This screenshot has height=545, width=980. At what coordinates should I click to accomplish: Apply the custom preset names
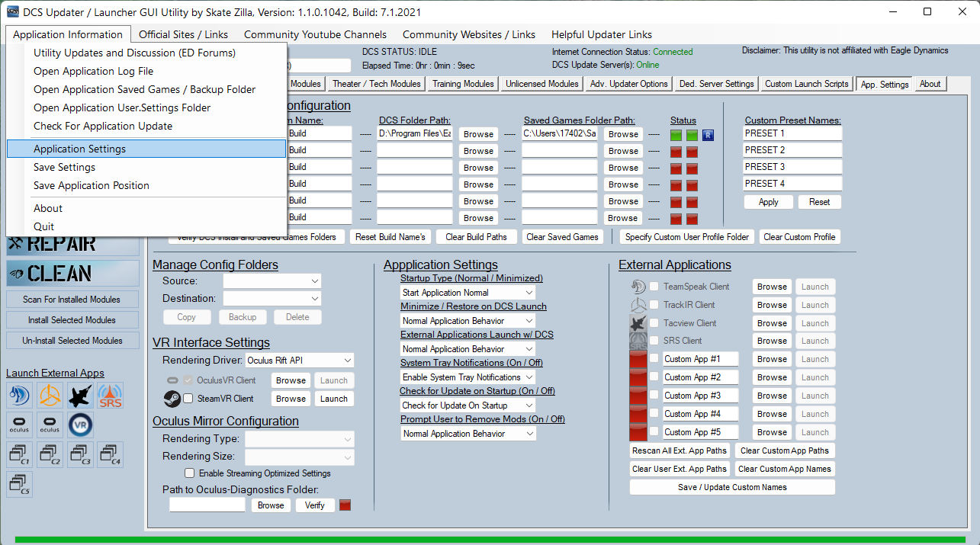pos(769,202)
